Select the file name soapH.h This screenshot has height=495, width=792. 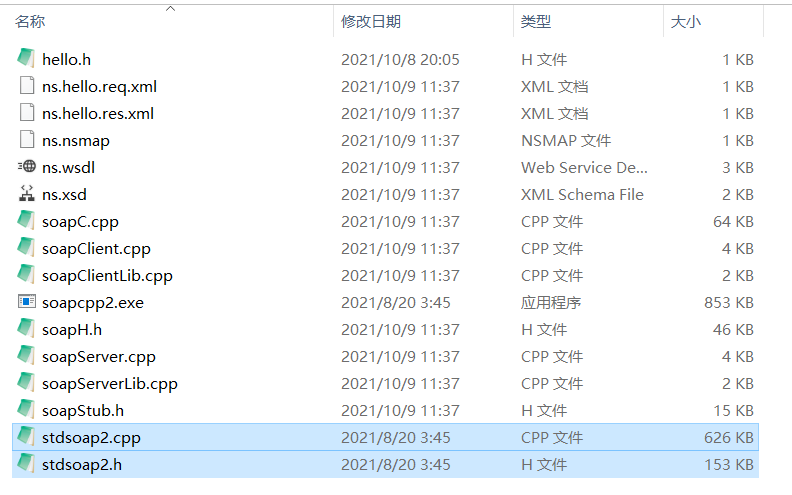tap(72, 330)
